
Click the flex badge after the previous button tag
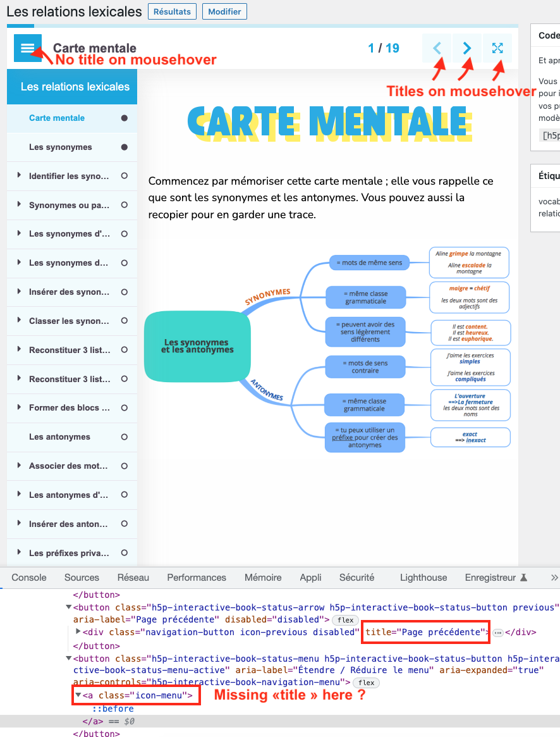345,620
